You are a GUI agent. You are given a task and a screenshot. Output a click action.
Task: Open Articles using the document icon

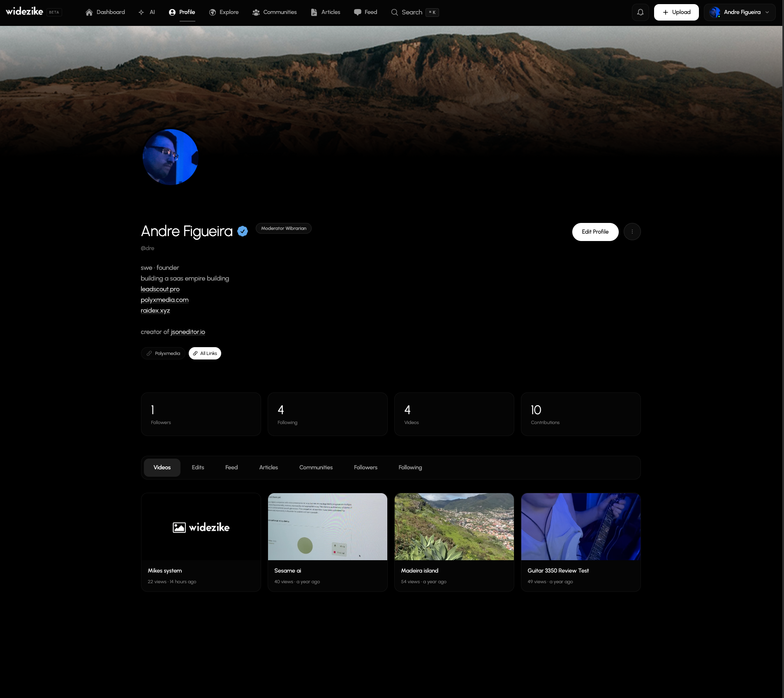click(x=315, y=12)
